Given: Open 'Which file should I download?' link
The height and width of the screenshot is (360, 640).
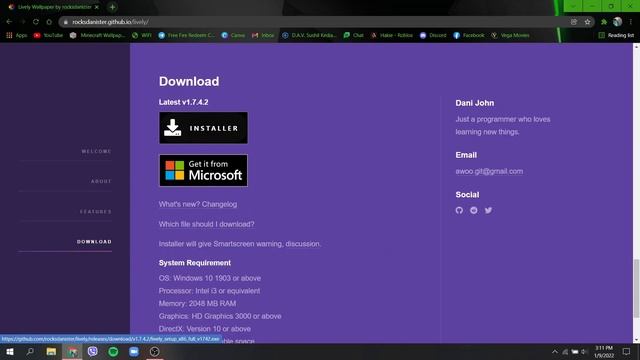Looking at the screenshot, I should click(207, 224).
